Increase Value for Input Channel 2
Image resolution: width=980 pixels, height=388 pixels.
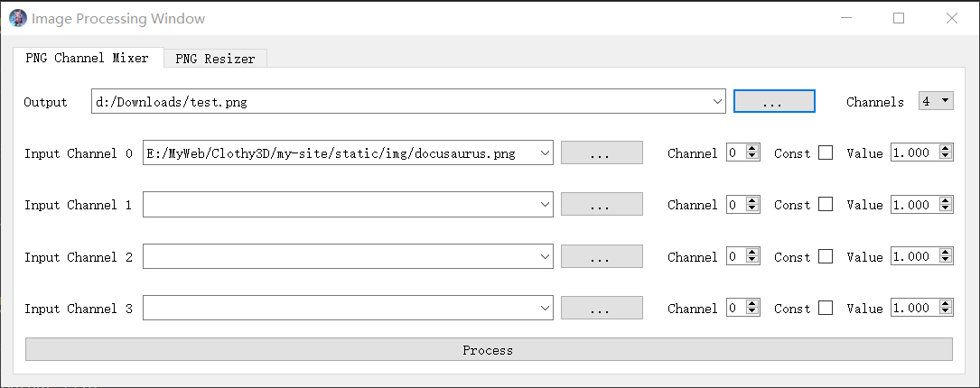pos(946,253)
